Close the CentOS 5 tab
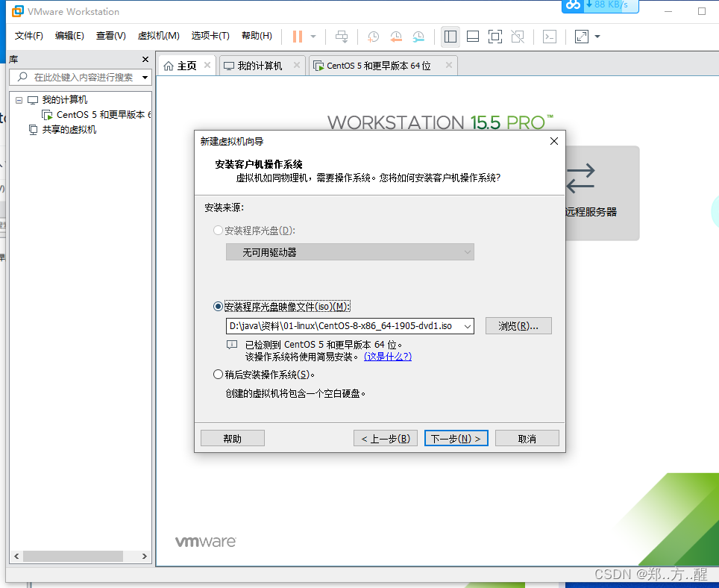 tap(449, 65)
